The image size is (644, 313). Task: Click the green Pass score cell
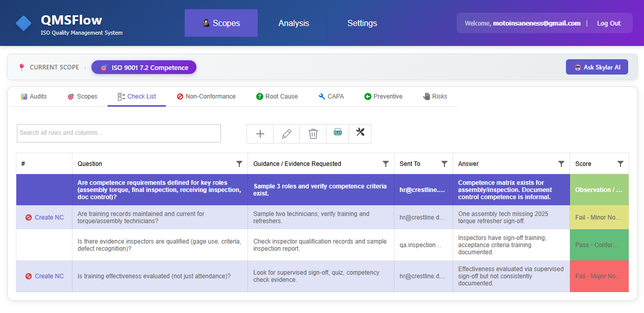coord(599,245)
